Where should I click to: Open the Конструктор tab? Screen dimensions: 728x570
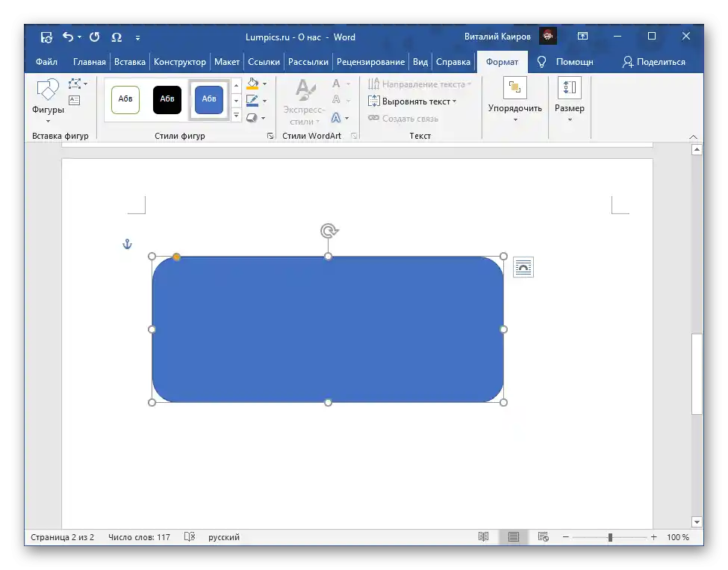(180, 62)
